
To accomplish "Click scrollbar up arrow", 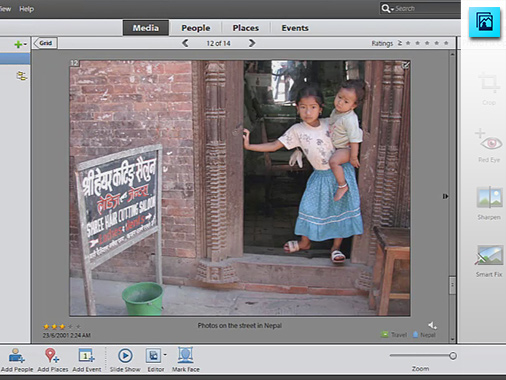I will point(452,54).
